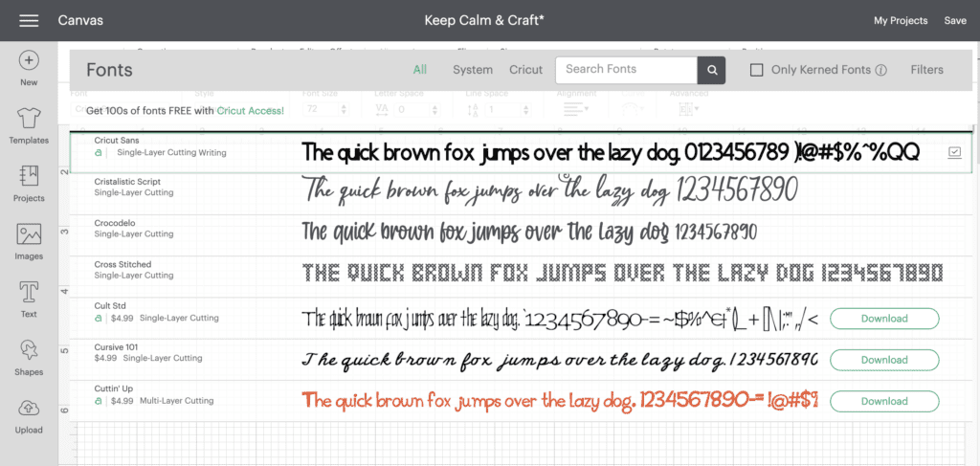Enable Only Kerned Fonts checkbox
Image resolution: width=980 pixels, height=466 pixels.
[756, 70]
